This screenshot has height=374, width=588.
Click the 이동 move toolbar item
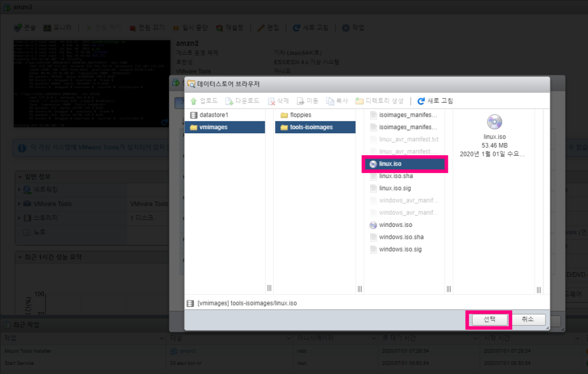(308, 101)
